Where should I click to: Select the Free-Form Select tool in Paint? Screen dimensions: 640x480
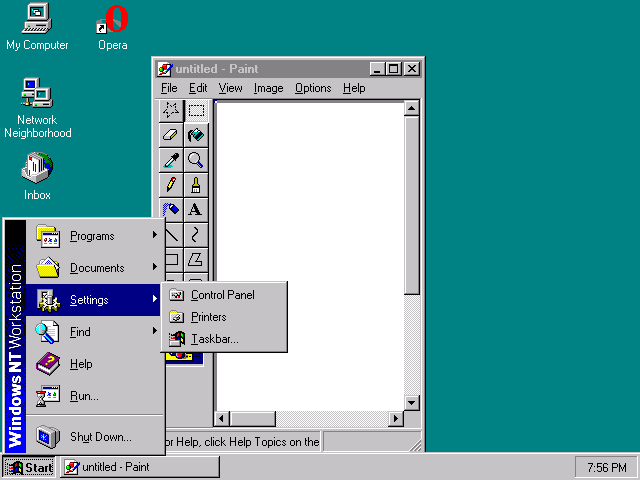click(171, 110)
